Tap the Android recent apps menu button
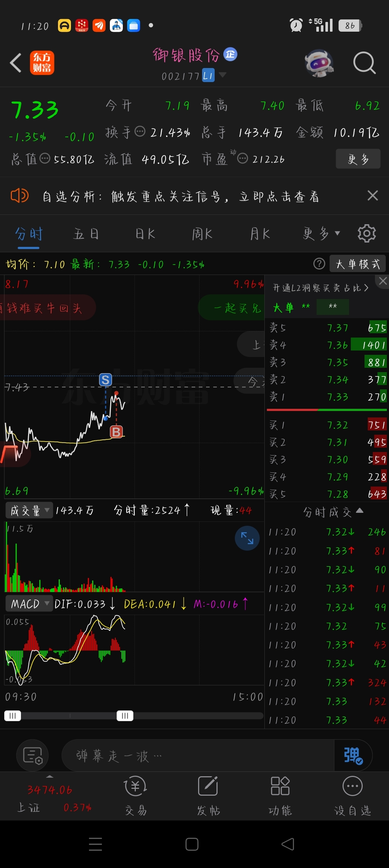The height and width of the screenshot is (868, 389). [x=95, y=844]
